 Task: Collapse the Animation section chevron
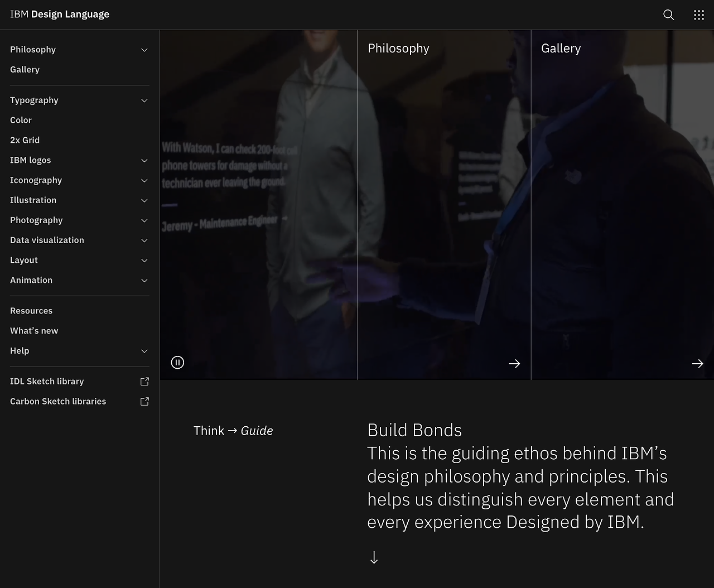tap(144, 280)
